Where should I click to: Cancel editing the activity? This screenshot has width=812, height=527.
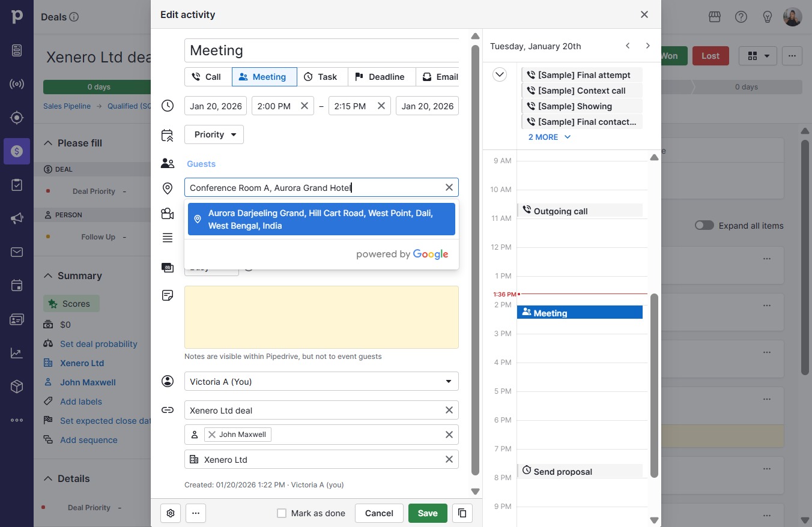tap(379, 513)
